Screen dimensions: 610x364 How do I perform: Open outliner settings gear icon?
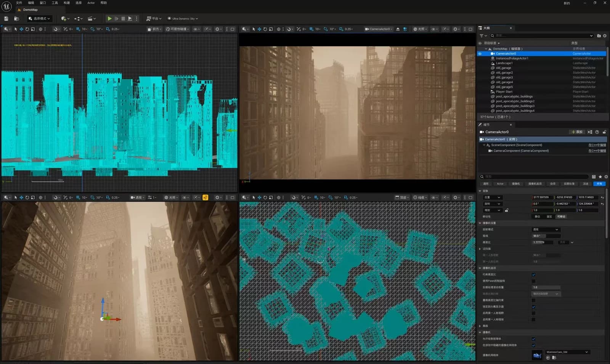click(605, 35)
